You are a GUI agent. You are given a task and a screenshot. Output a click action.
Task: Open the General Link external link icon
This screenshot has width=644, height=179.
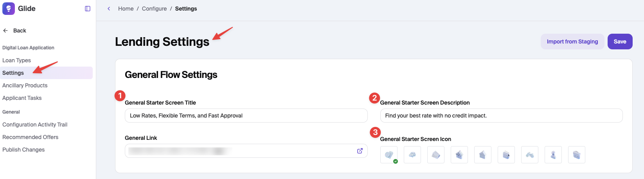[x=360, y=151]
